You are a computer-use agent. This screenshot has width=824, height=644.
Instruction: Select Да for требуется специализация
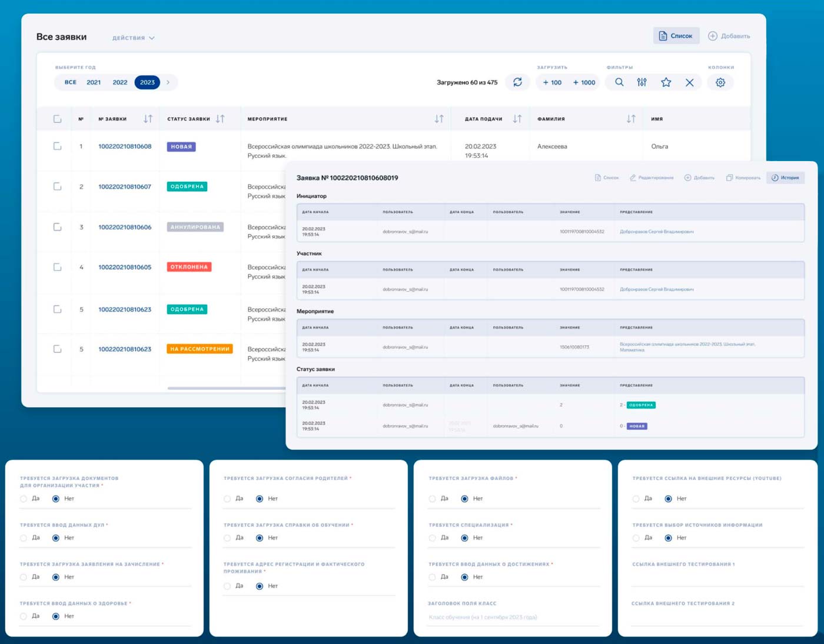click(x=432, y=538)
